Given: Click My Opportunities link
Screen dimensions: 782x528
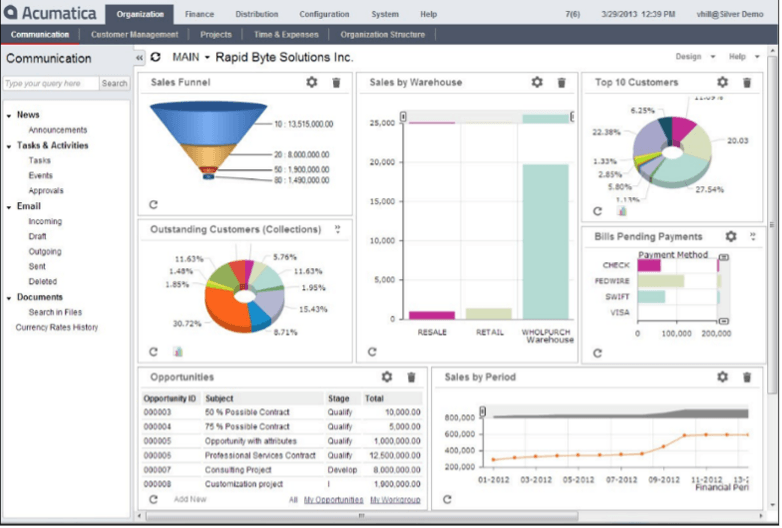Looking at the screenshot, I should click(334, 500).
